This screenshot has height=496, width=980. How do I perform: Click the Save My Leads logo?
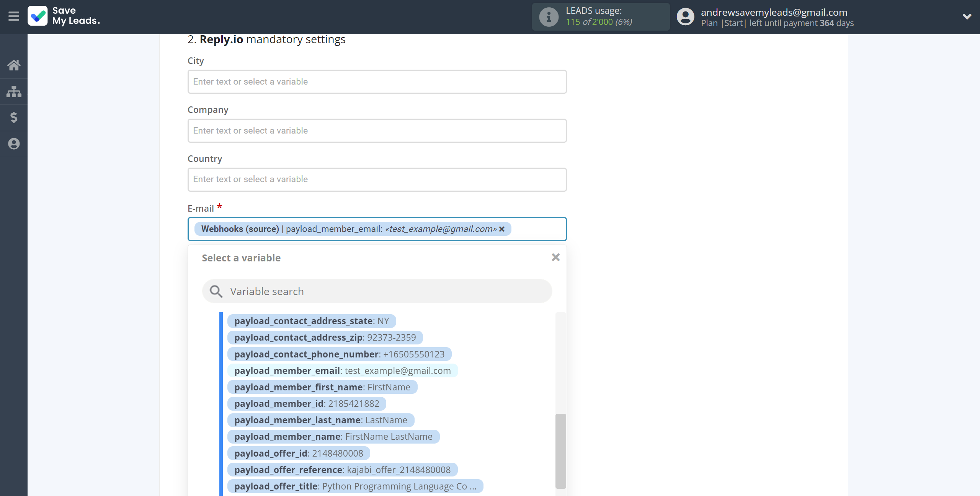point(64,16)
